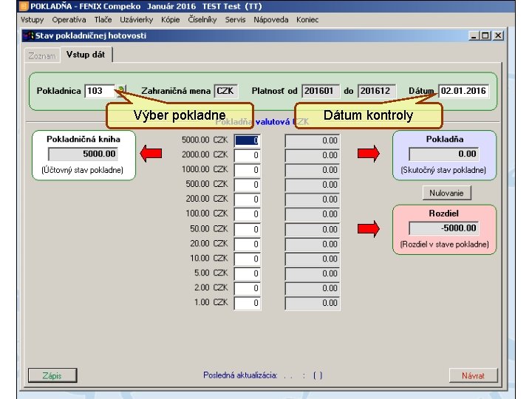Open the Vstupy menu
Viewport: 532px width, 399px height.
pos(33,20)
